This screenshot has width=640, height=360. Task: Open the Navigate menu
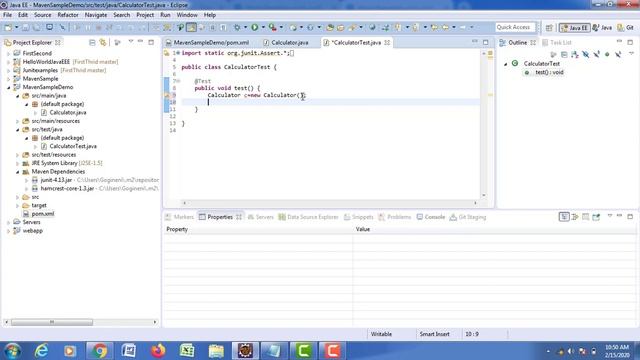(96, 15)
